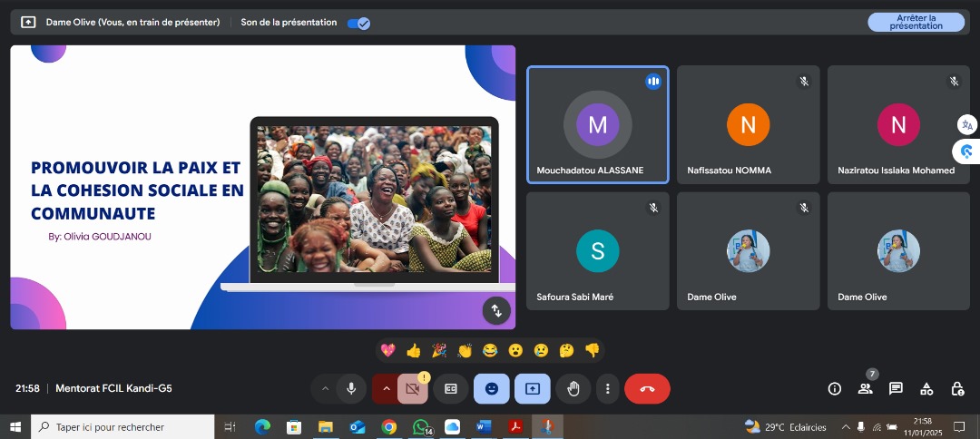Open Microsoft Word from the taskbar

coord(484,427)
